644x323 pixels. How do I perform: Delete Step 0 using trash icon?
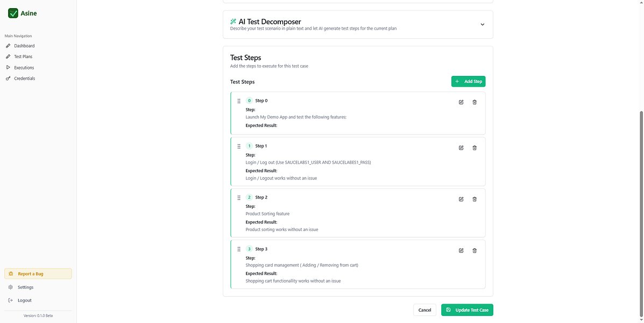coord(475,102)
